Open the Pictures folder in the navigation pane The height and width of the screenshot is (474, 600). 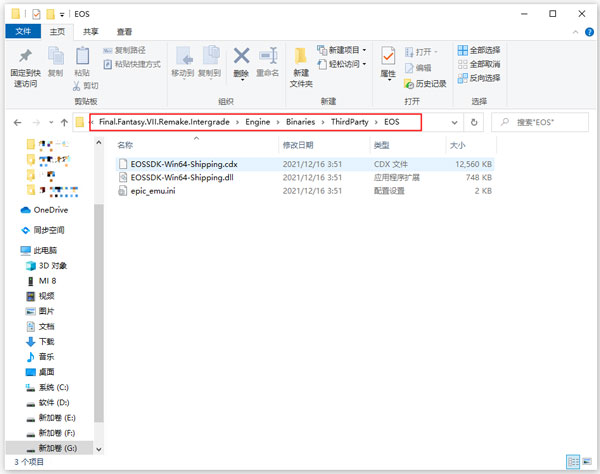click(40, 311)
